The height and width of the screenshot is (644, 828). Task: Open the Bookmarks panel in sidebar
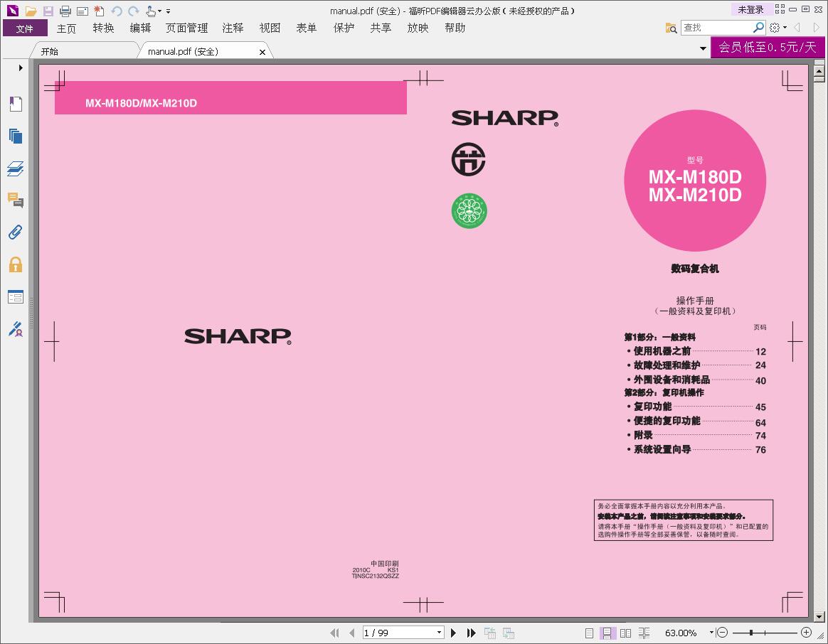click(x=16, y=104)
